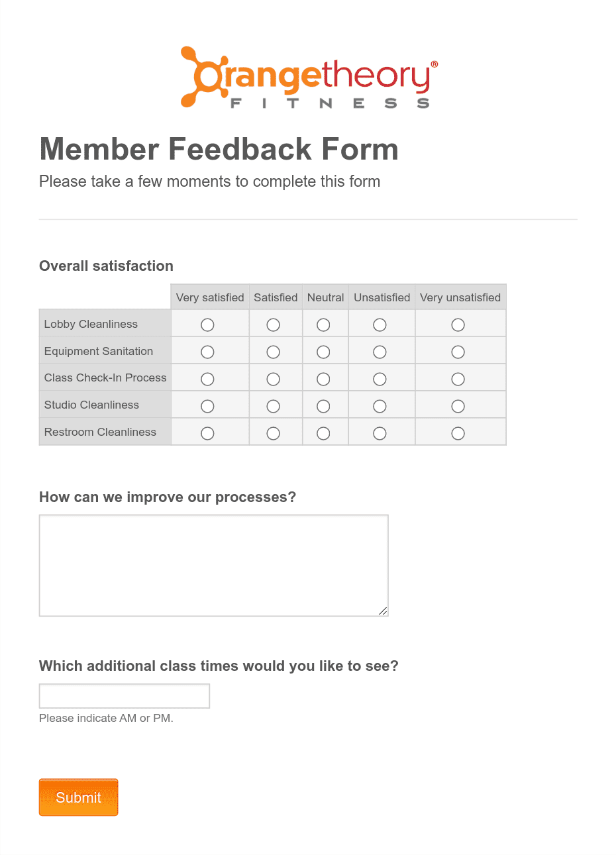Click the Very satisfied column header
The height and width of the screenshot is (855, 616).
(x=209, y=297)
